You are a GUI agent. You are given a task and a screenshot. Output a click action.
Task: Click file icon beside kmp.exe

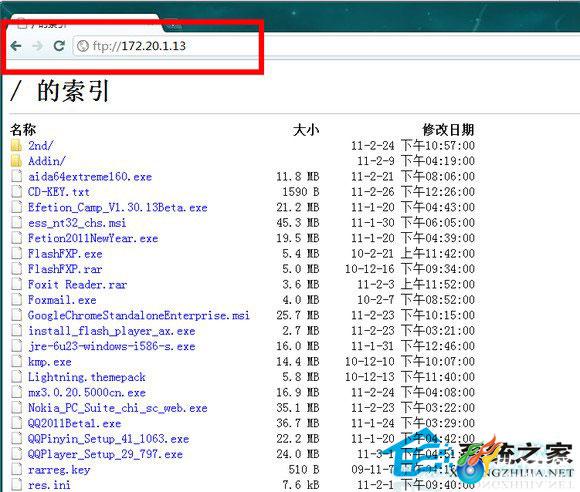click(16, 361)
